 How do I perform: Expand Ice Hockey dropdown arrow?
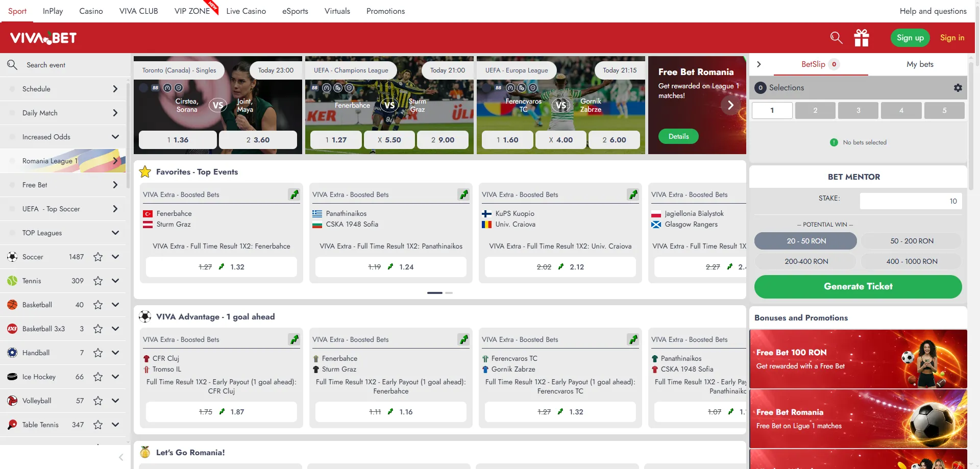coord(115,377)
